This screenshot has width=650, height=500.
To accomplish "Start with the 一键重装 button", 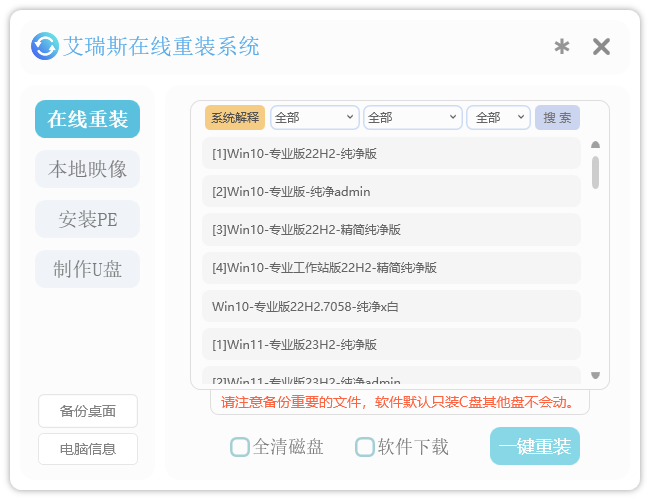I will 535,446.
